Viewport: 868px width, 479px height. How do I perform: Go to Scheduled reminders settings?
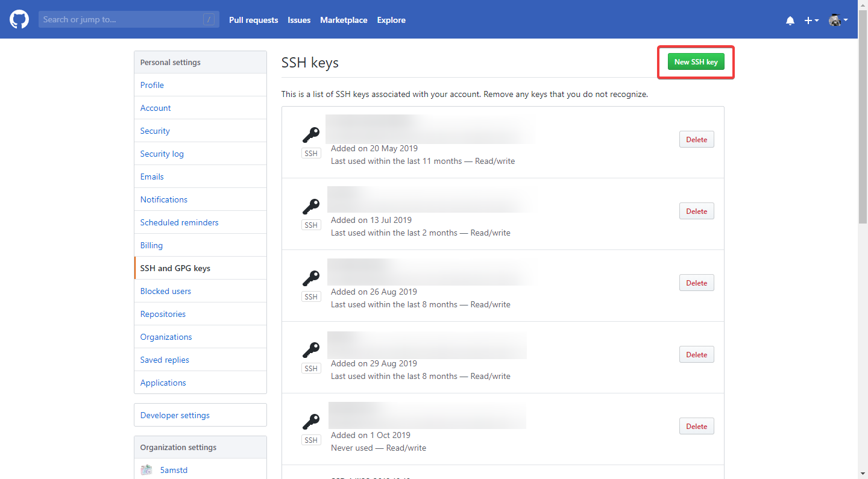point(179,222)
